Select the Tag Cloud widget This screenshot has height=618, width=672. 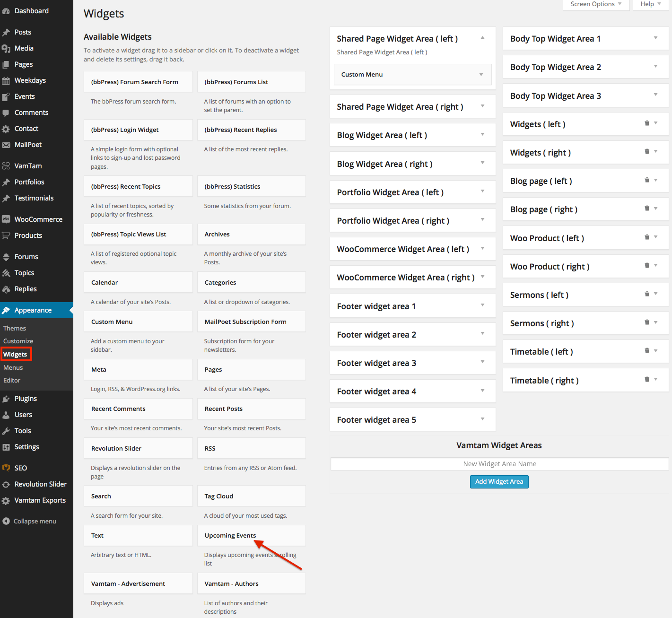point(252,496)
